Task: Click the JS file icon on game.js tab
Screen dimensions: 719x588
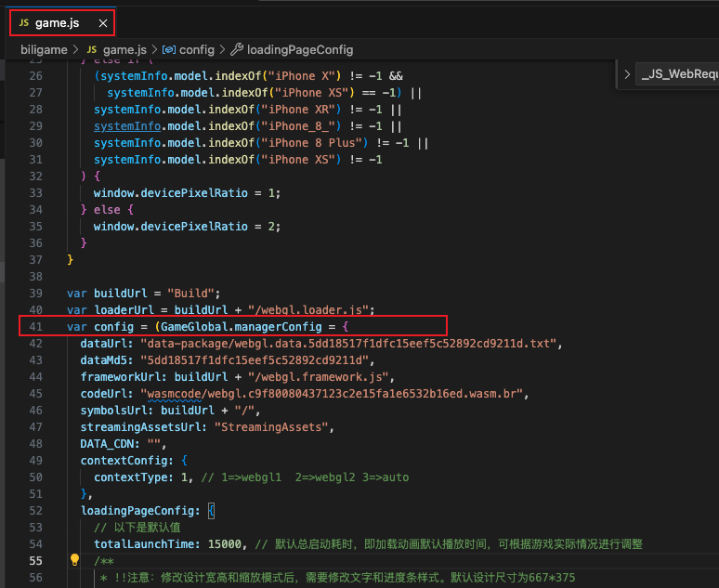Action: point(24,22)
